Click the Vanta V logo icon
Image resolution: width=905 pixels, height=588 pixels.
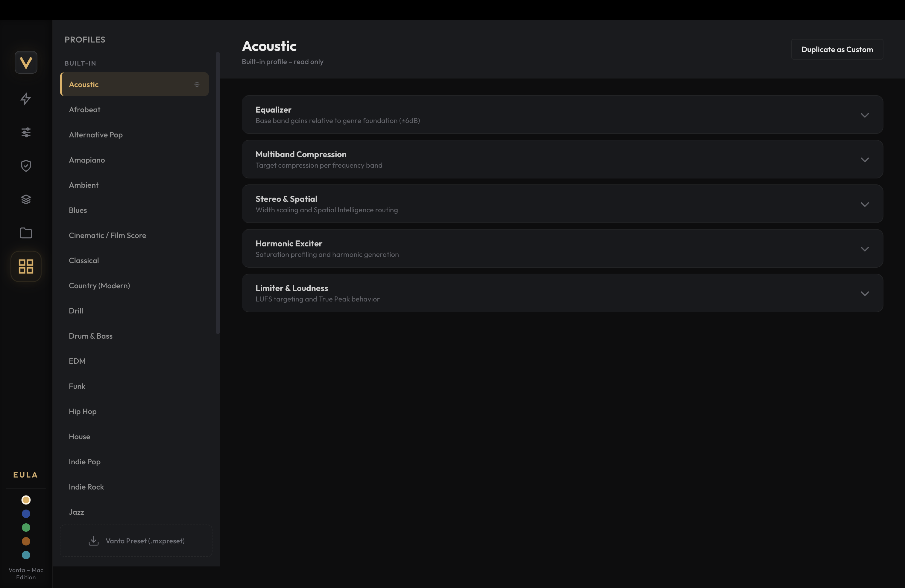point(26,62)
